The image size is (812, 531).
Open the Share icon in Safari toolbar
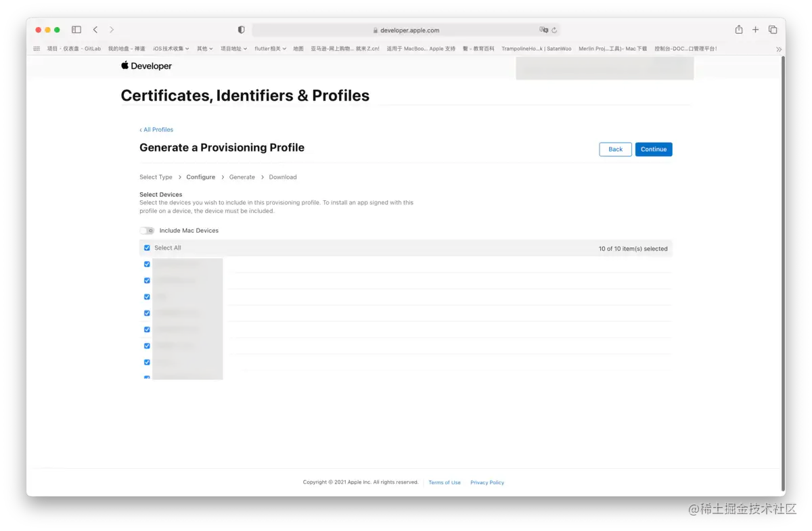coord(739,30)
